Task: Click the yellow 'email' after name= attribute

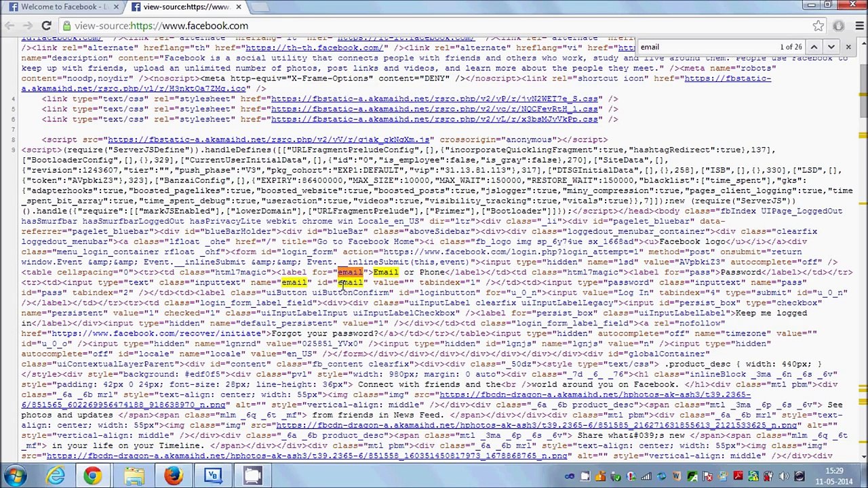Action: click(294, 283)
